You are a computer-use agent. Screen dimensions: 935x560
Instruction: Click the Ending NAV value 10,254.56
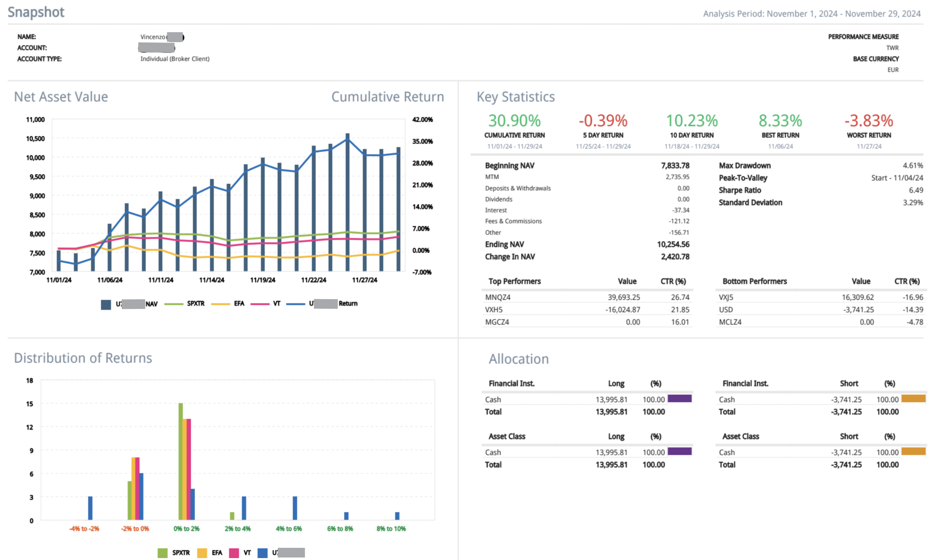coord(673,245)
